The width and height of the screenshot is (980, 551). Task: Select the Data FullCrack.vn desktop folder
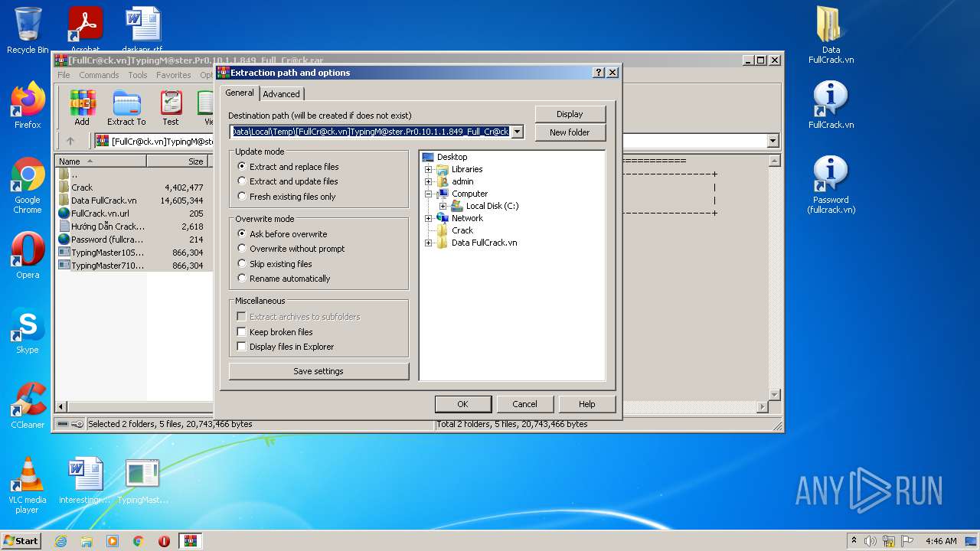tap(831, 35)
